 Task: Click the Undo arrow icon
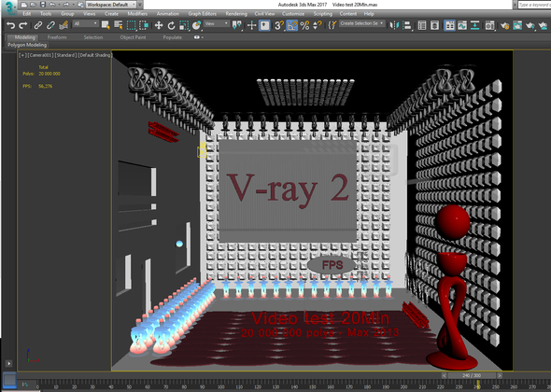coord(11,25)
